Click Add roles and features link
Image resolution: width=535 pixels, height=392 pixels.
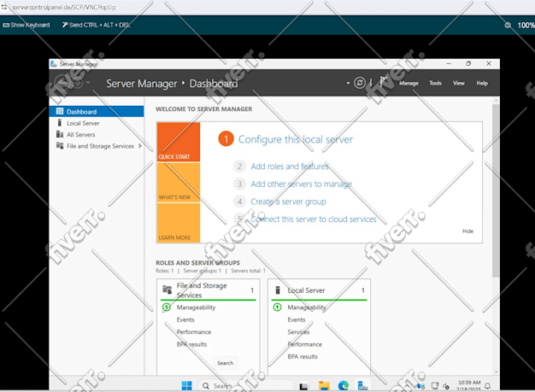[290, 167]
